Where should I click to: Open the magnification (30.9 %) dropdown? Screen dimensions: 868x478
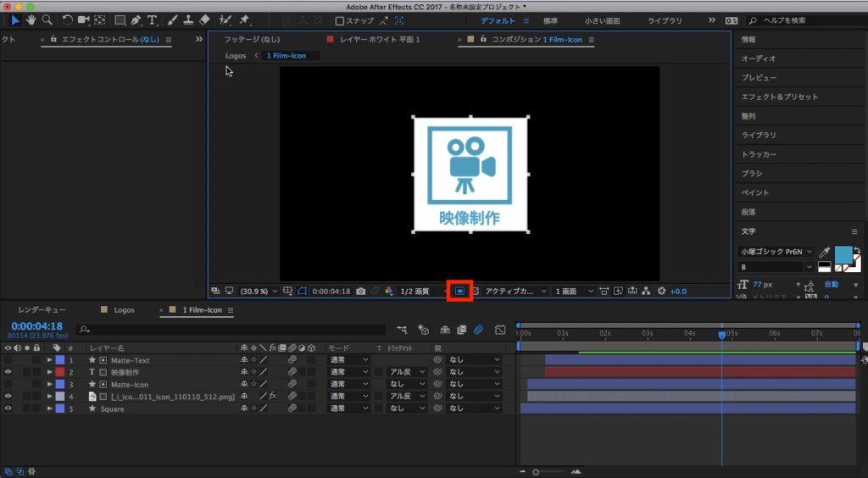pos(258,291)
